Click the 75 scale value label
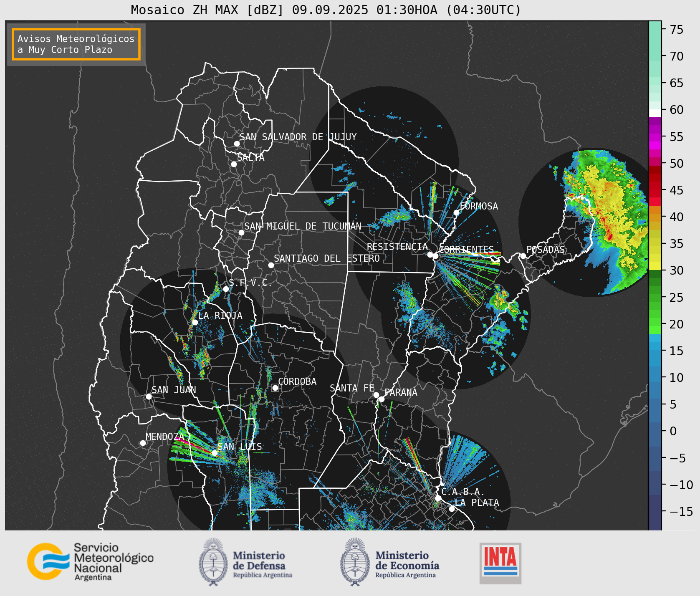 tap(677, 30)
